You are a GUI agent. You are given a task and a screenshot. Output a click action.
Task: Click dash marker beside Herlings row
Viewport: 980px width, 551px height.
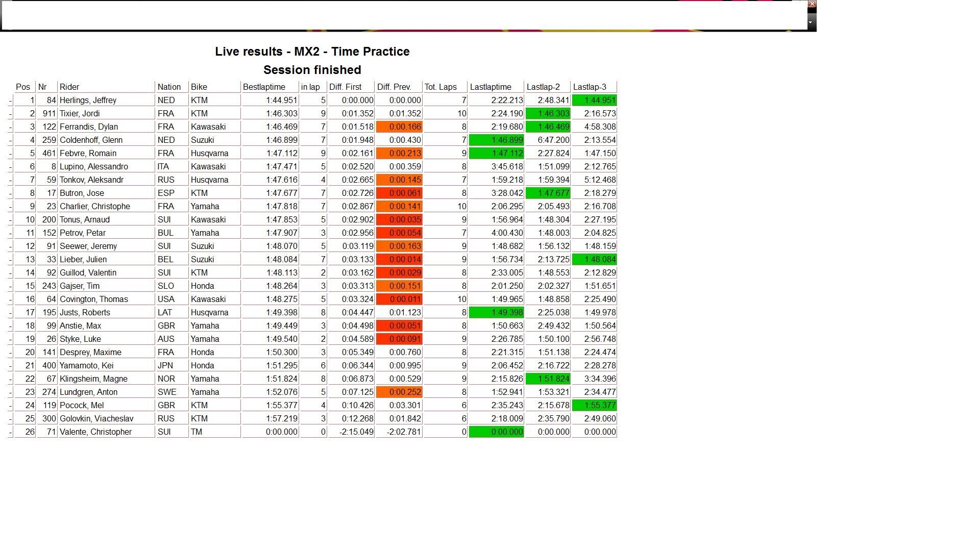pos(10,101)
